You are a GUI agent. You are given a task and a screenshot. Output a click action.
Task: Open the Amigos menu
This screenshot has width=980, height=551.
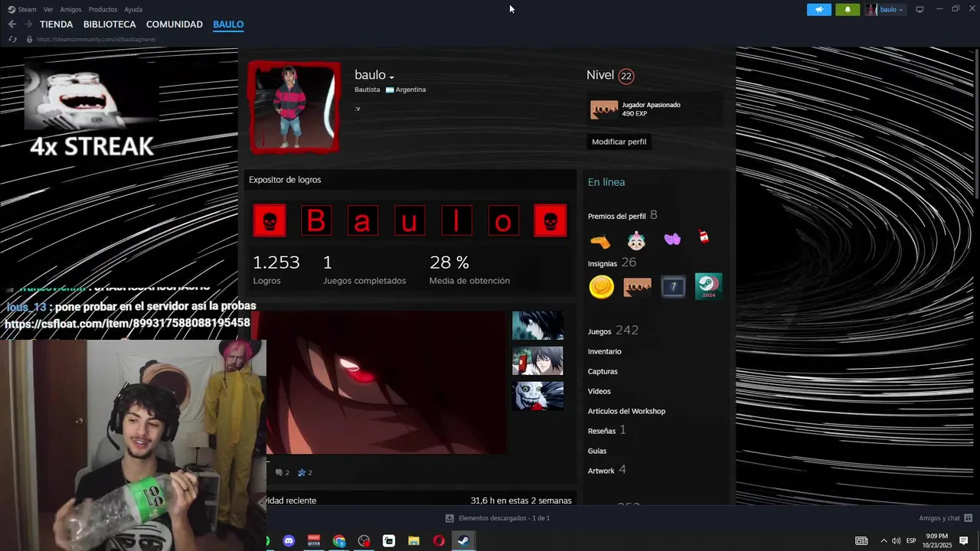click(70, 9)
